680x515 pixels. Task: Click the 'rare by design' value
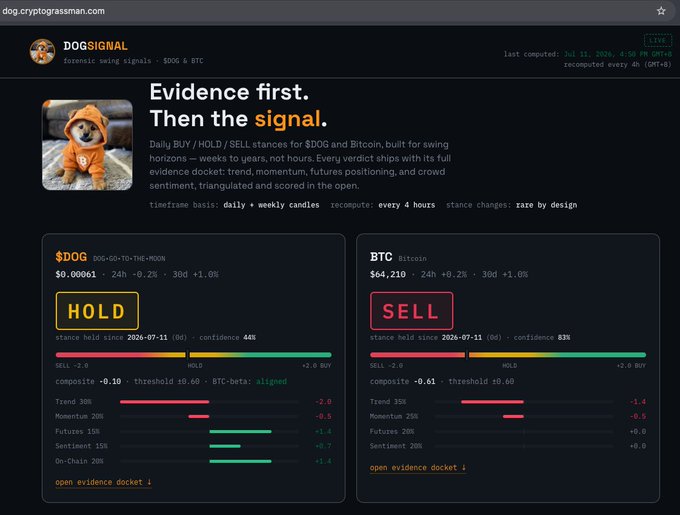point(546,205)
